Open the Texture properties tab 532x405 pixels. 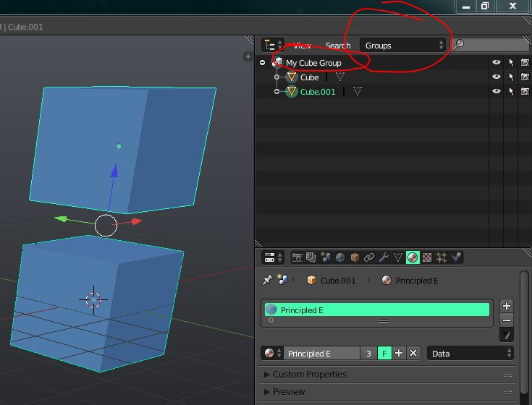point(427,258)
